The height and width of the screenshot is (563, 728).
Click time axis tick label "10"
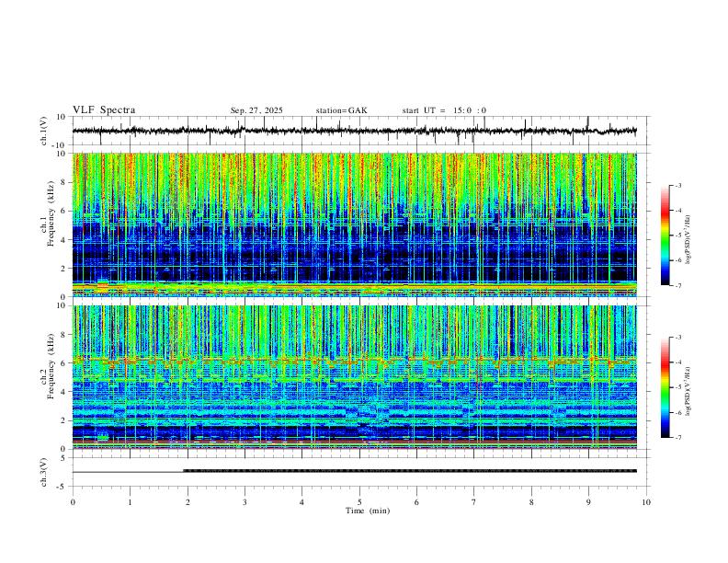[x=646, y=502]
